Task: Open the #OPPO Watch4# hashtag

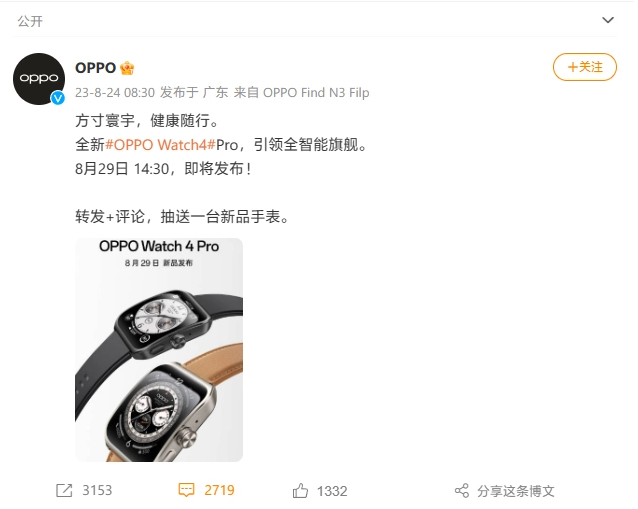Action: click(x=160, y=145)
